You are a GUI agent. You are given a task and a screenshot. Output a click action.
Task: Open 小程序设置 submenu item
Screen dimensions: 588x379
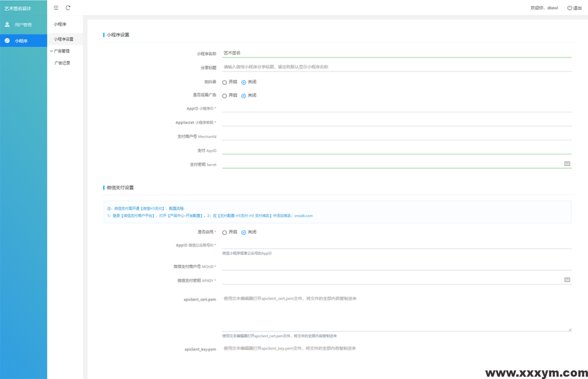(x=64, y=39)
